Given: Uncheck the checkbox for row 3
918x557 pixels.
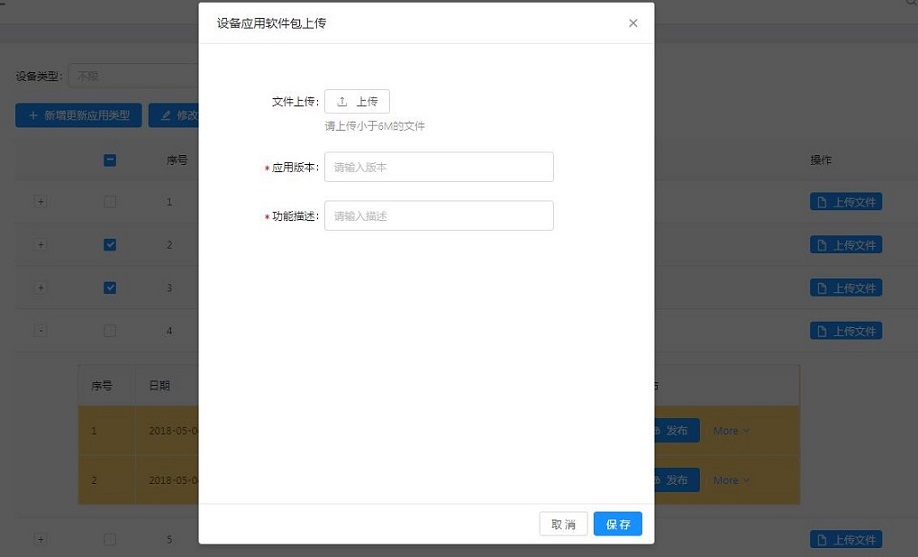Looking at the screenshot, I should tap(109, 288).
